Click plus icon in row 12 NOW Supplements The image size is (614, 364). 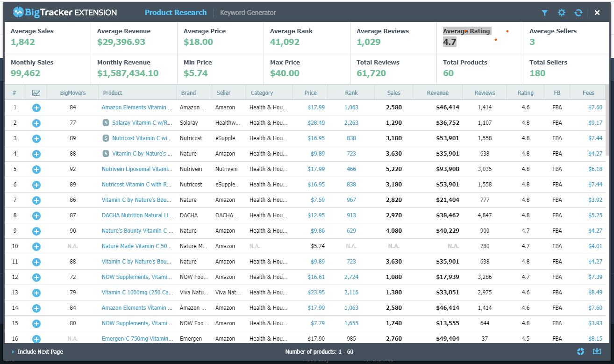tap(36, 278)
